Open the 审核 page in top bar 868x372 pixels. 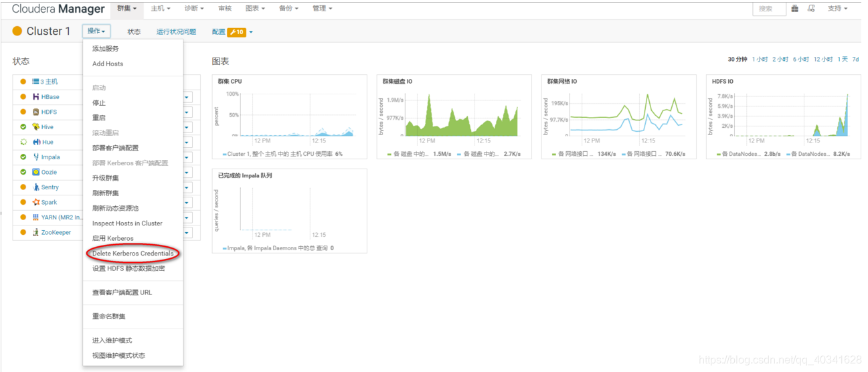point(225,9)
